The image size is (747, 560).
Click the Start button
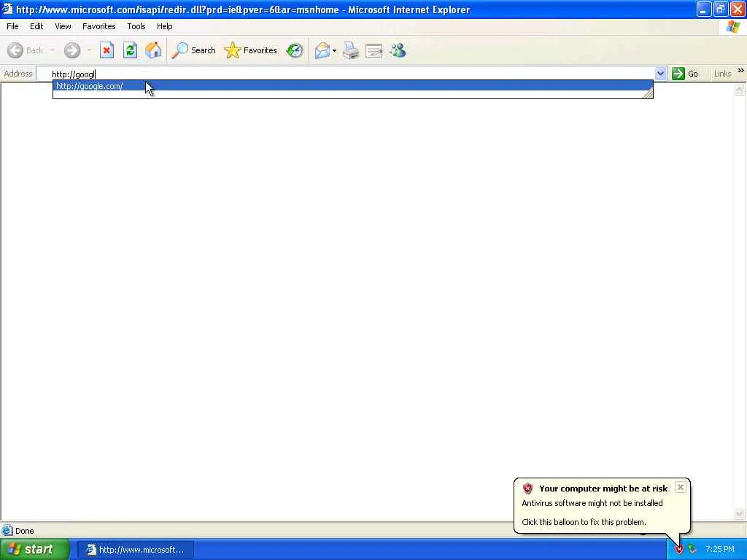(35, 550)
